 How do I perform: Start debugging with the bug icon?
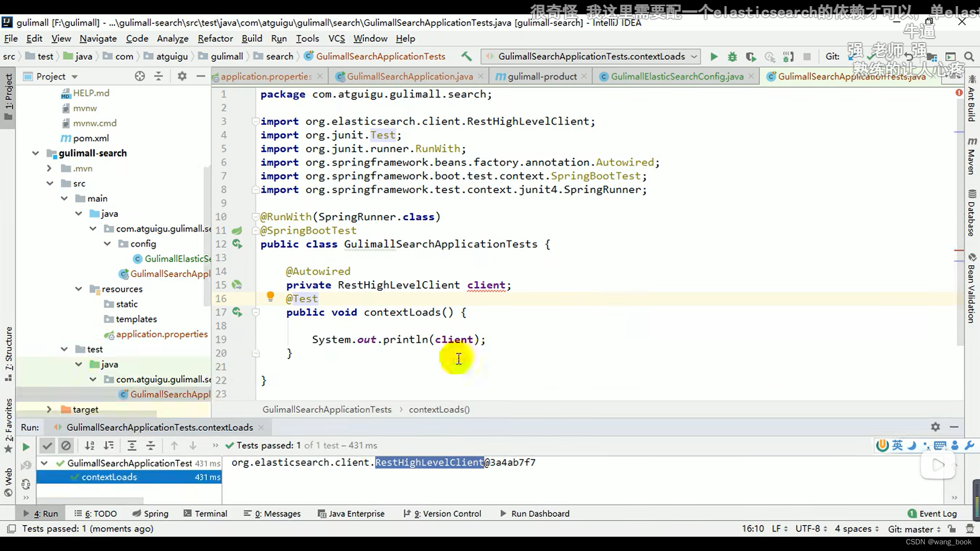point(732,57)
